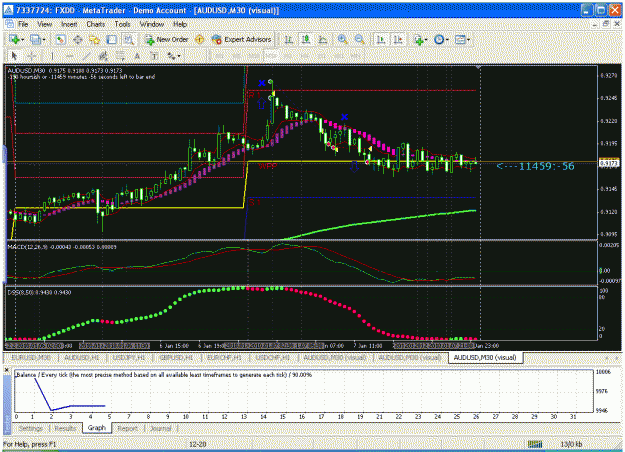Viewport: 625px width, 452px height.
Task: Switch to line chart display
Action: [x=323, y=39]
